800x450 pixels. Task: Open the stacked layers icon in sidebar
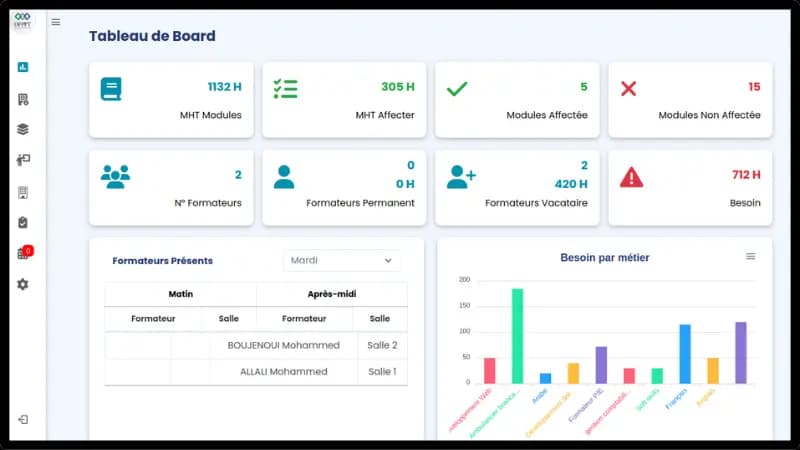[23, 129]
